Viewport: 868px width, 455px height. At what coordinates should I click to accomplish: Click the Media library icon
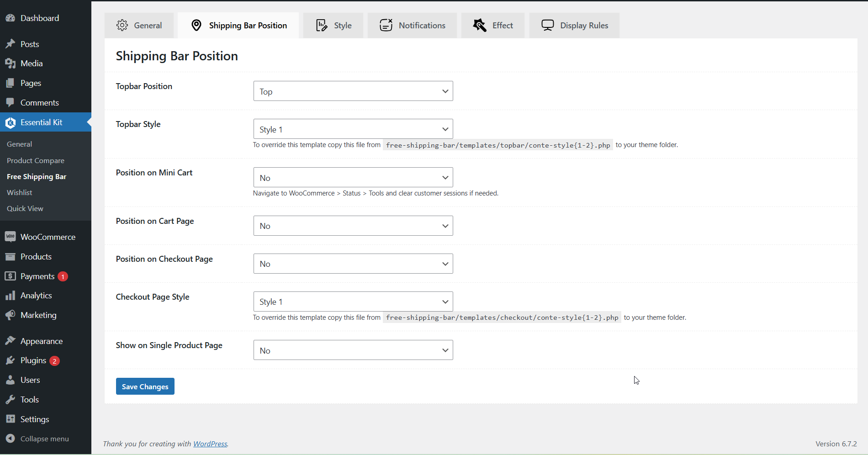10,63
